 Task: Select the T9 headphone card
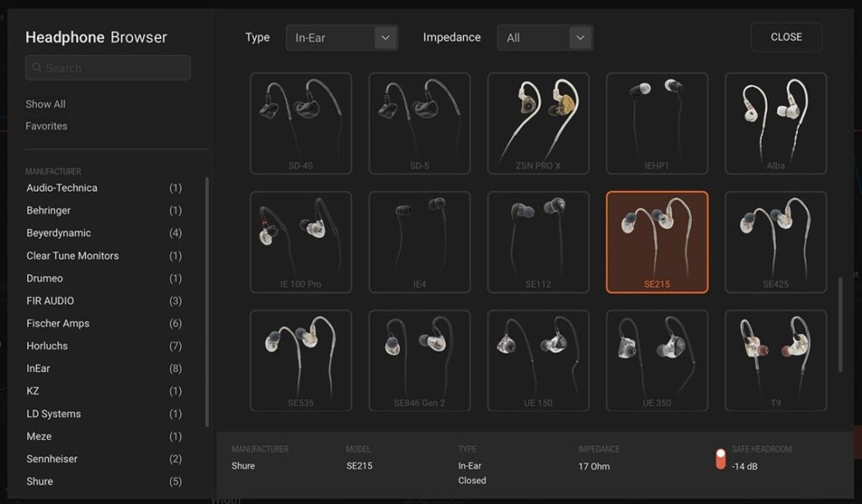click(x=775, y=361)
